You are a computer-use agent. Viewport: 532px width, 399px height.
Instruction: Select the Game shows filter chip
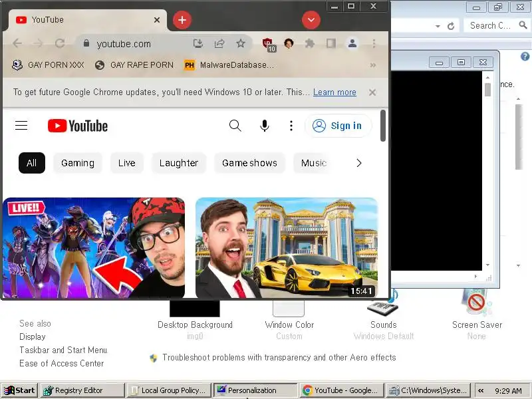250,163
